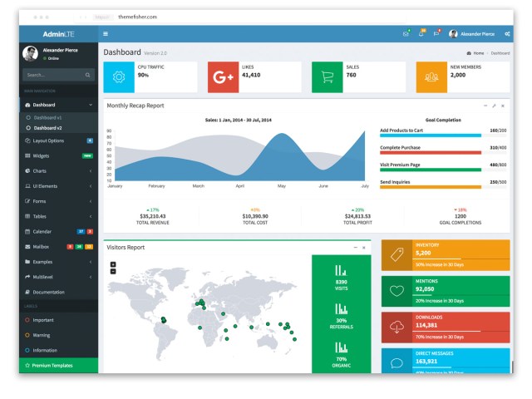Open the tasks flag icon in header
Viewport: 532px width, 399px height.
pyautogui.click(x=436, y=34)
